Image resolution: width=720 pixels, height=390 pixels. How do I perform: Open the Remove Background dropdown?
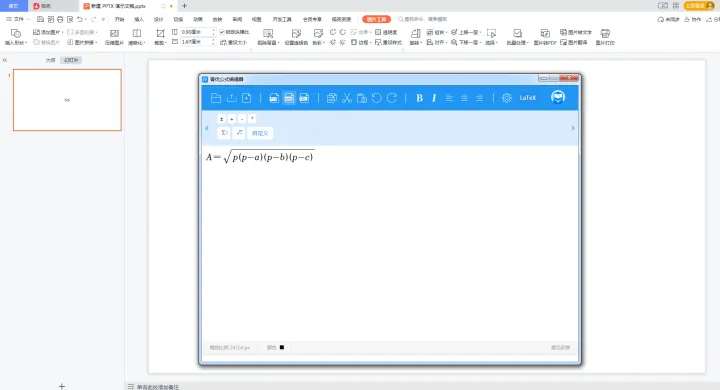click(268, 37)
